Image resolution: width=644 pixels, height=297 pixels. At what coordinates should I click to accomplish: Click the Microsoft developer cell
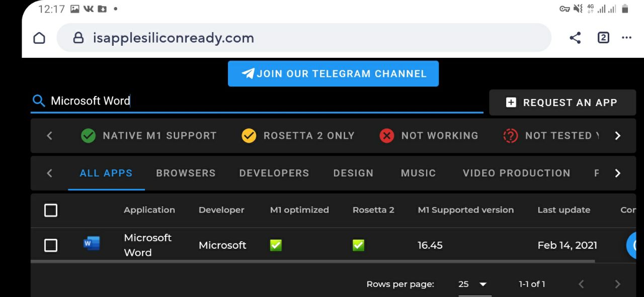[x=222, y=245]
